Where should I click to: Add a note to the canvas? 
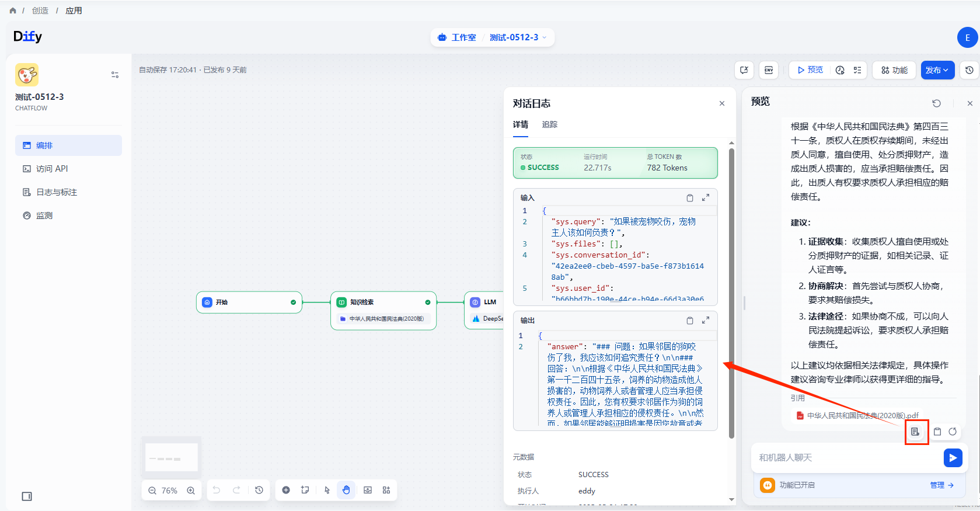coord(305,491)
